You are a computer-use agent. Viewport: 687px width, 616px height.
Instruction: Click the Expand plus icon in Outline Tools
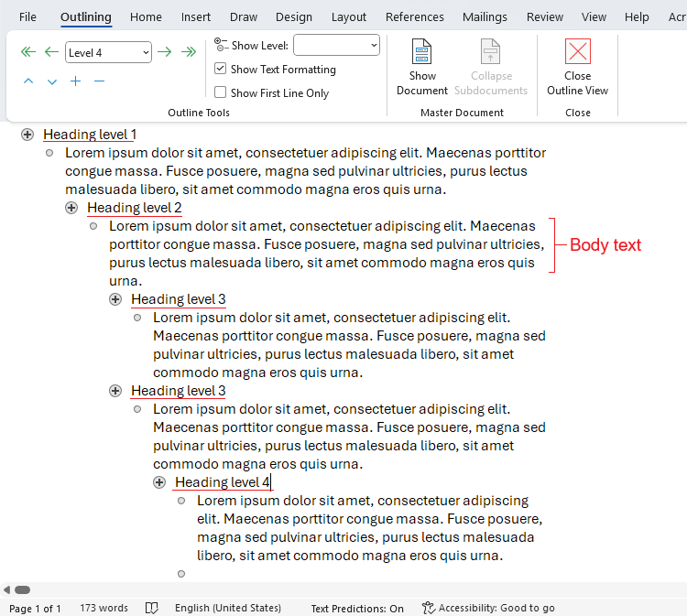pos(76,81)
